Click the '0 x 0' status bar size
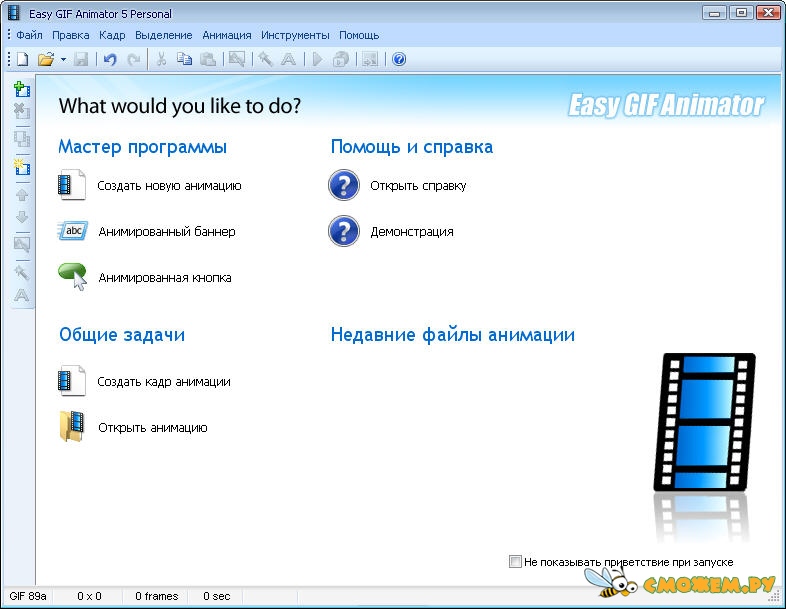 pos(89,596)
